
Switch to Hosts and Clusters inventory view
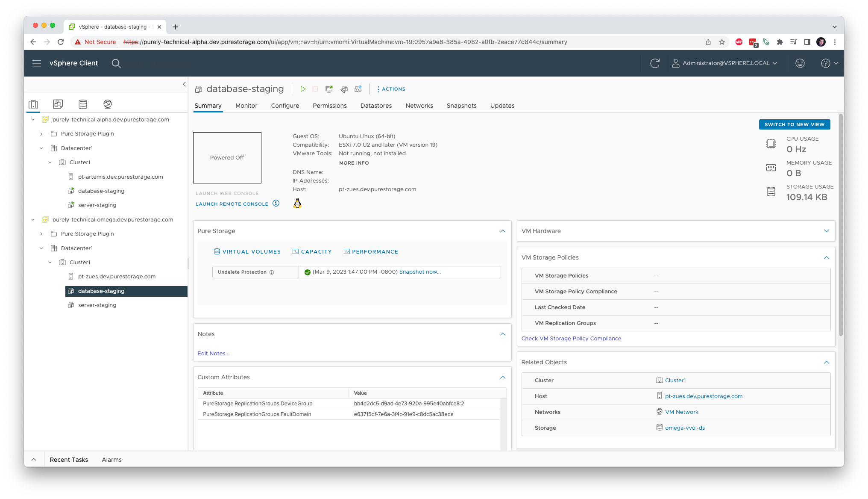point(33,104)
